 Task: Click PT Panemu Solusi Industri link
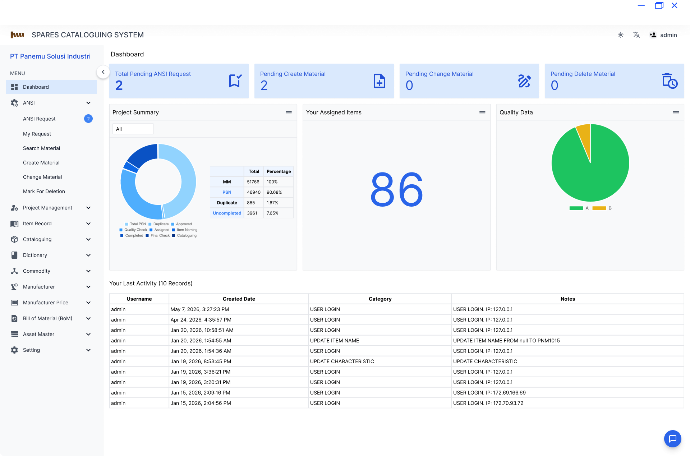50,56
